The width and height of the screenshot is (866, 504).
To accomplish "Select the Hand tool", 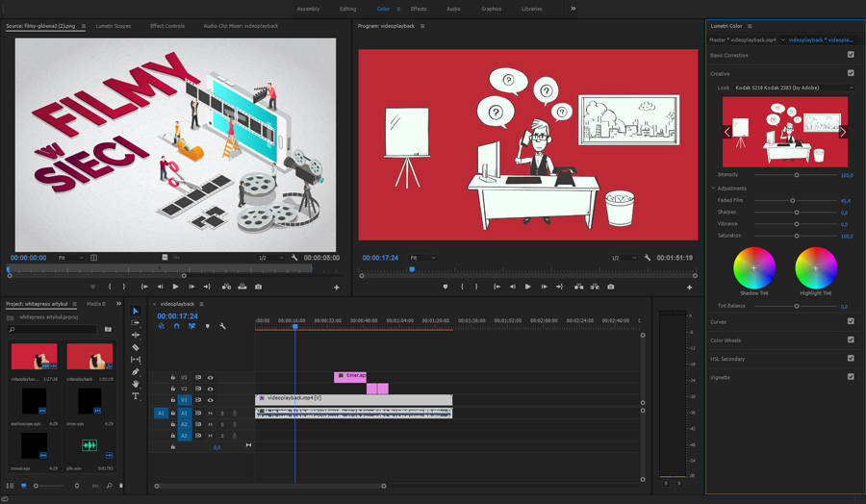I will pyautogui.click(x=136, y=384).
